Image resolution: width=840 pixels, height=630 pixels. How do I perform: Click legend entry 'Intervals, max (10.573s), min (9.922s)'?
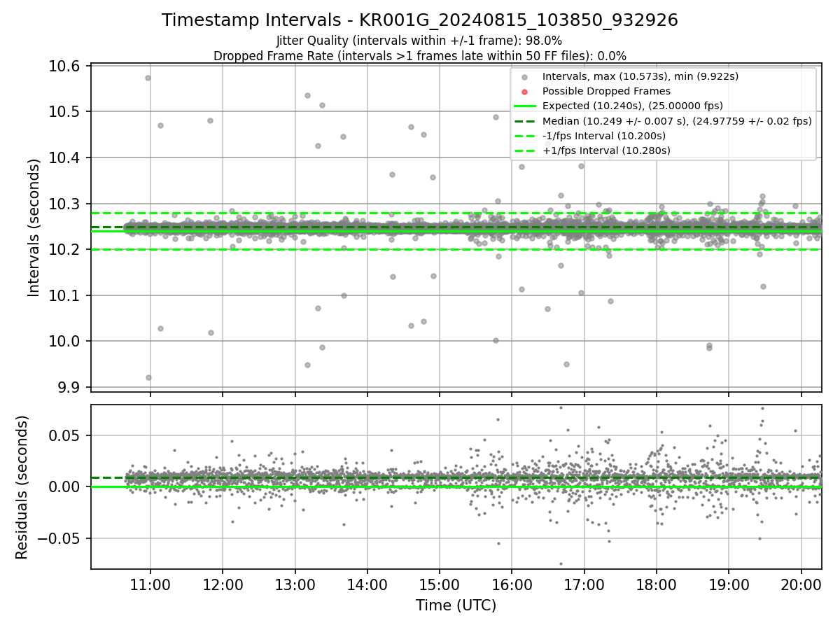(640, 76)
